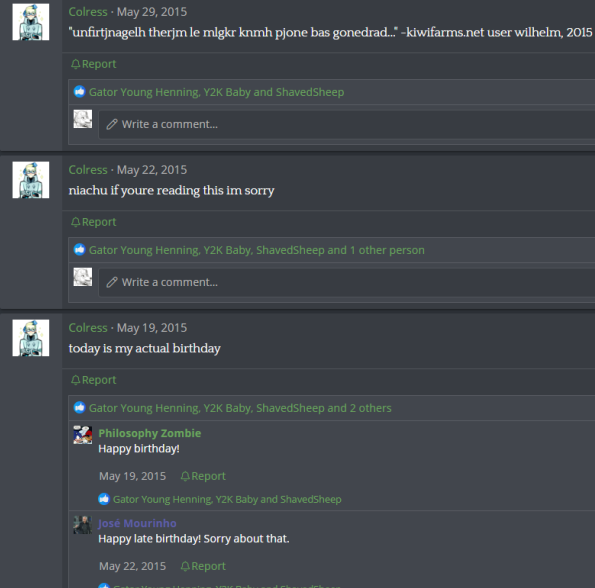
Task: Open Philosophy Zombie's profile name link
Action: tap(150, 433)
